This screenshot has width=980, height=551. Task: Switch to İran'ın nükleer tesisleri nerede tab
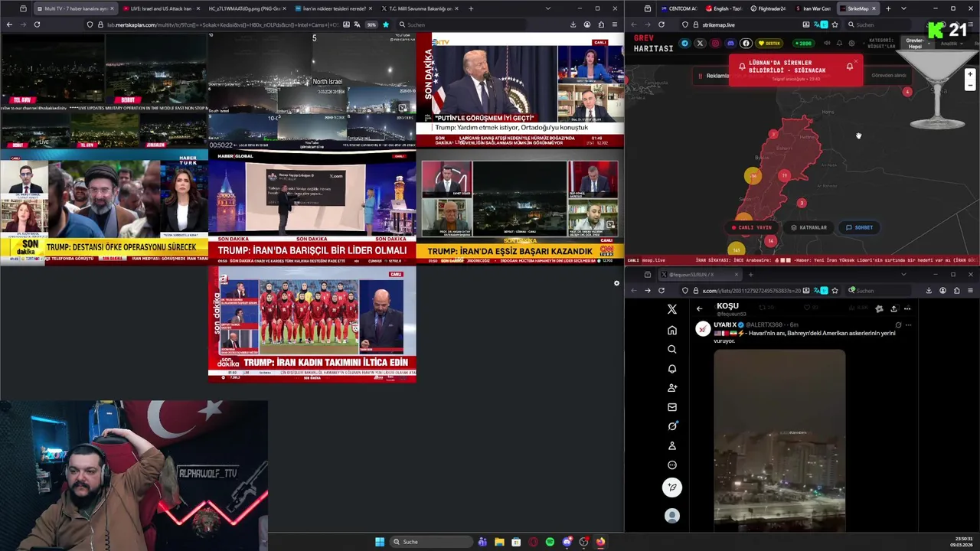pos(333,8)
